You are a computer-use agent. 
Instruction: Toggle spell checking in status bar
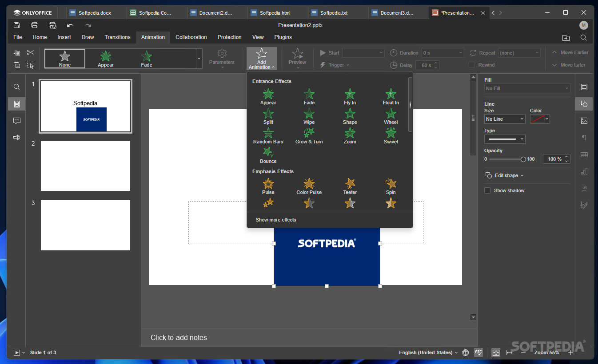478,352
